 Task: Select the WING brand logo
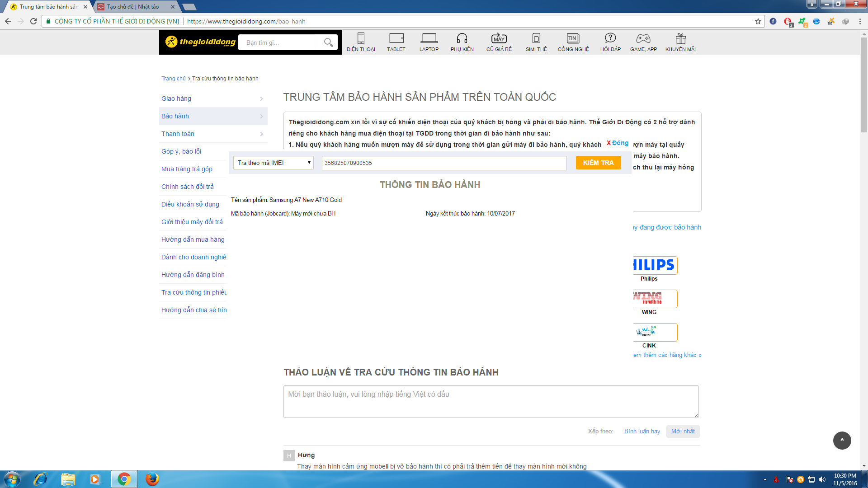pos(655,299)
